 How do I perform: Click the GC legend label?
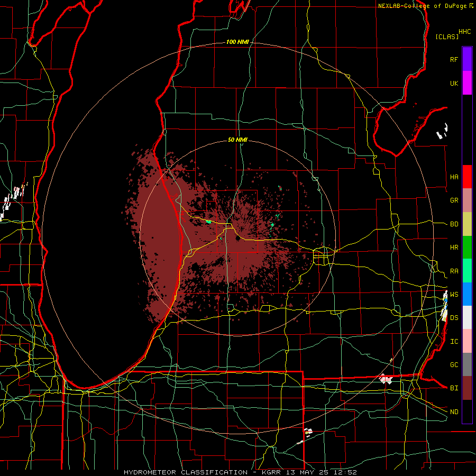(x=454, y=365)
